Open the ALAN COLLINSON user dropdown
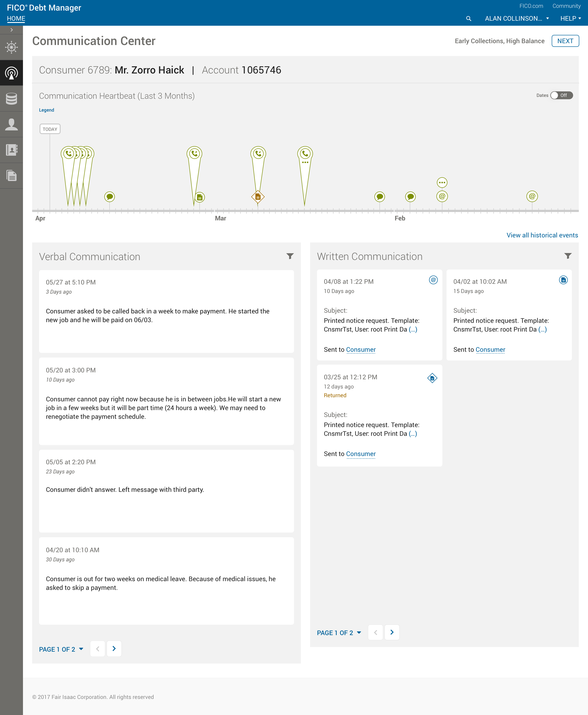 coord(517,19)
